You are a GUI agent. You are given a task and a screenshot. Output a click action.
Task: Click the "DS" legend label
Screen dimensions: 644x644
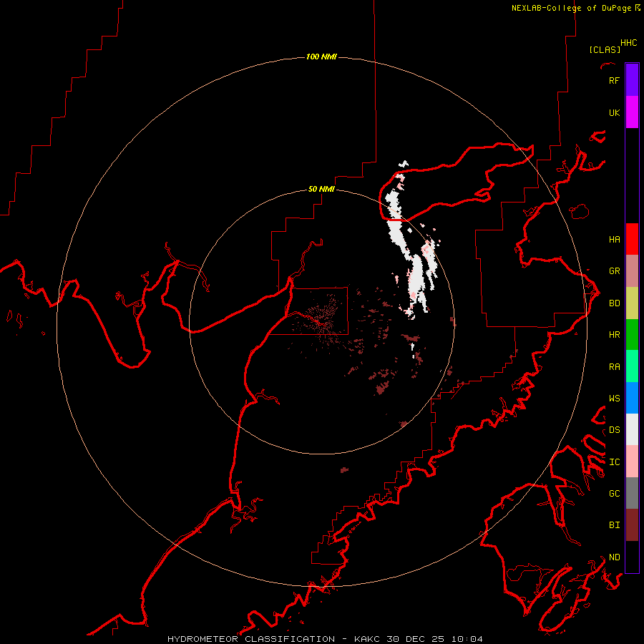click(x=614, y=430)
